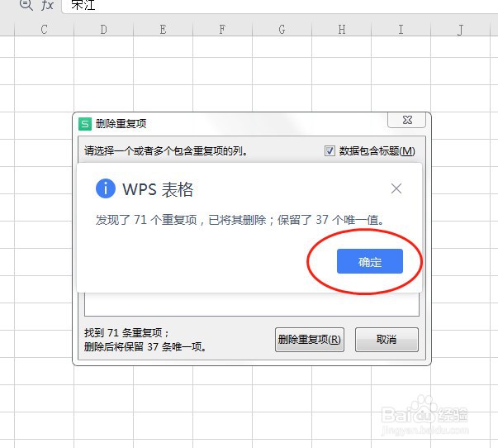
Task: Click the 取消 button
Action: (x=387, y=340)
